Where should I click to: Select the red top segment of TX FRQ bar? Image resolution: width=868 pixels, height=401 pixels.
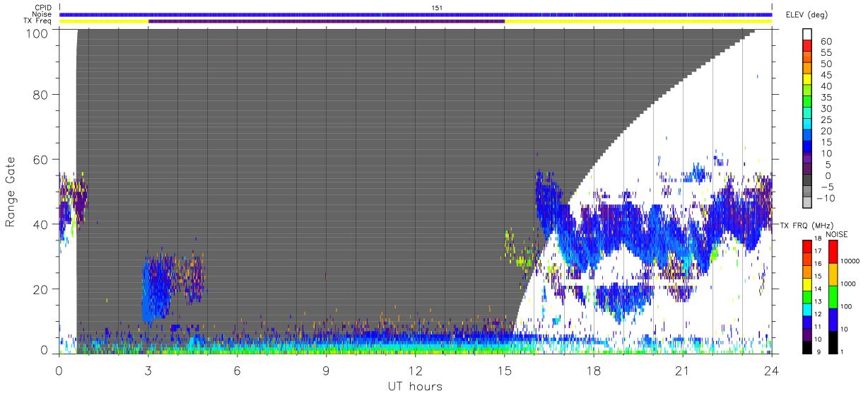[807, 245]
